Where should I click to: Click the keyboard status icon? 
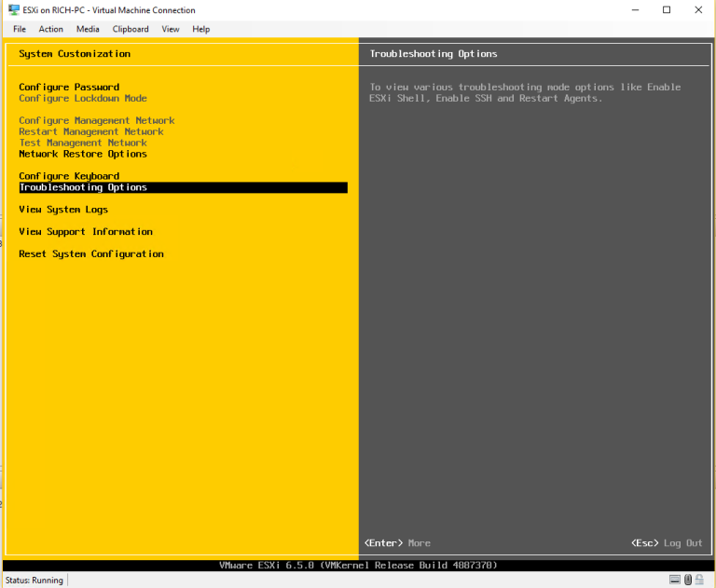click(674, 580)
